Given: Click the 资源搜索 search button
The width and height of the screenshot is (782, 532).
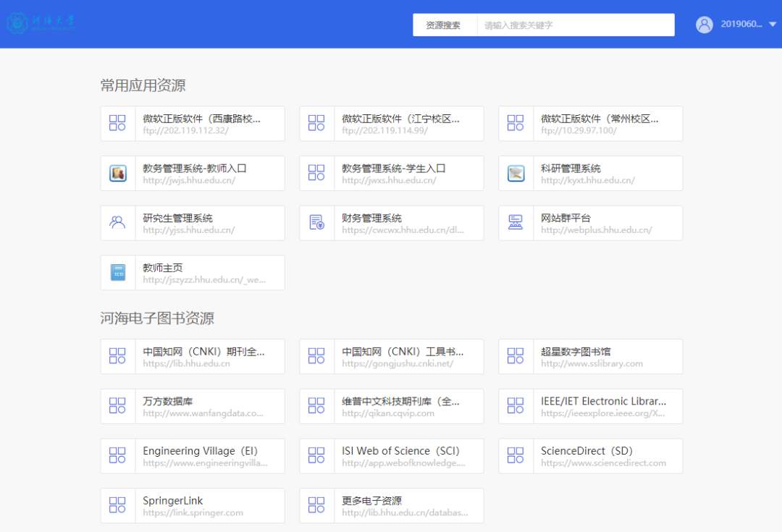Looking at the screenshot, I should pos(445,24).
